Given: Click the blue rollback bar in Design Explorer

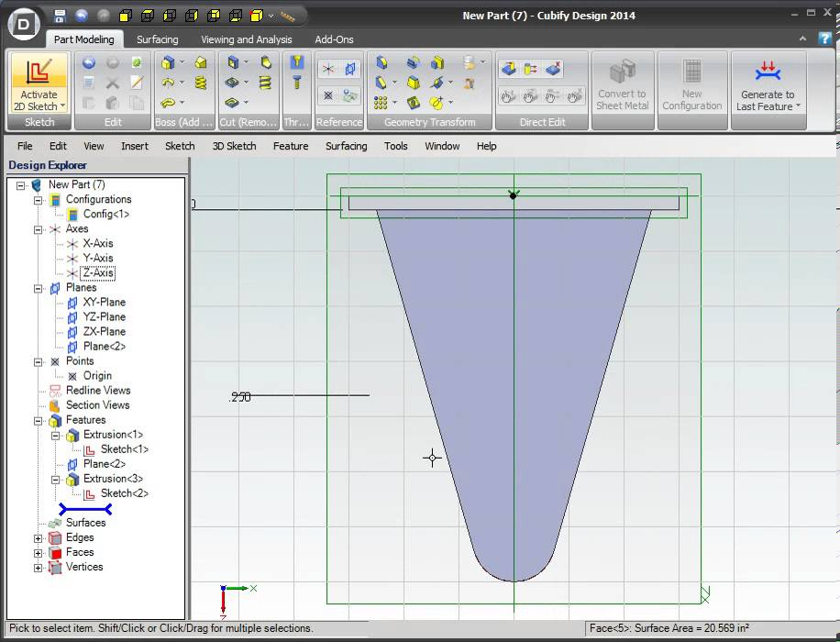Looking at the screenshot, I should [x=85, y=509].
